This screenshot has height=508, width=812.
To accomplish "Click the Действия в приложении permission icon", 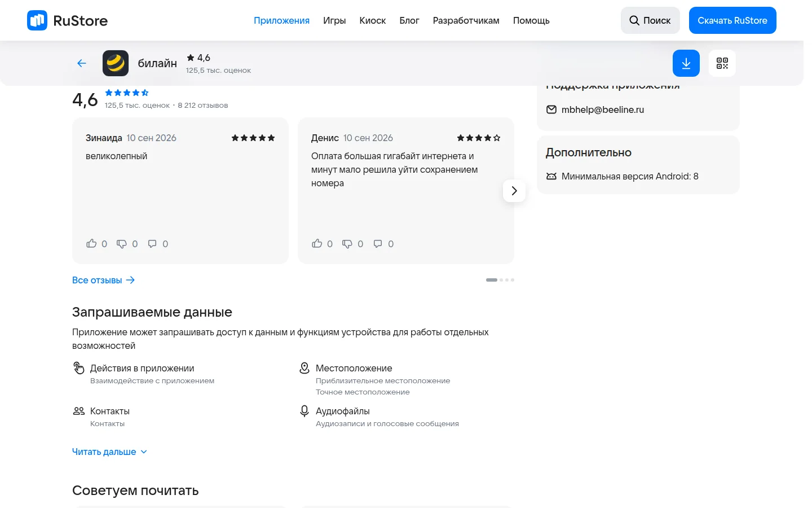I will click(x=79, y=368).
